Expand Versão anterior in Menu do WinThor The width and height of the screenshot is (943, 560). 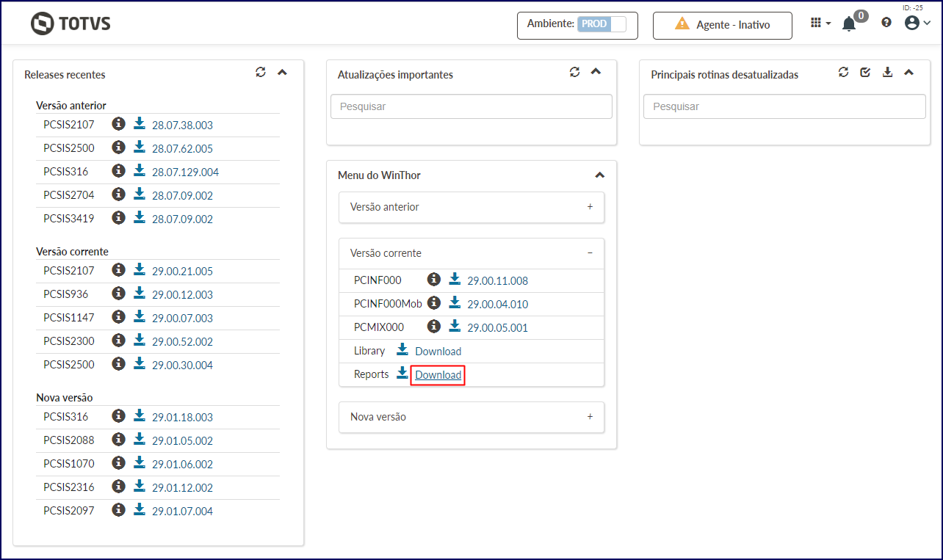pos(471,207)
